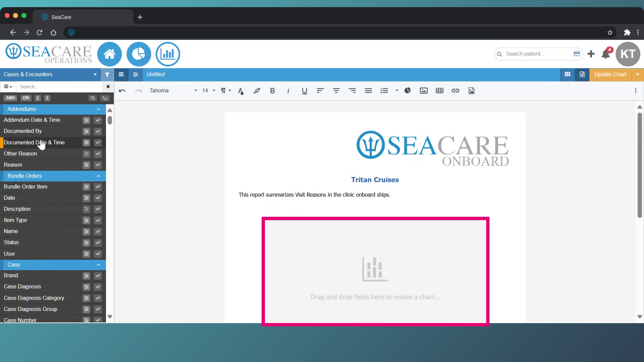
Task: Insert a chart from the toolbar
Action: (x=408, y=90)
